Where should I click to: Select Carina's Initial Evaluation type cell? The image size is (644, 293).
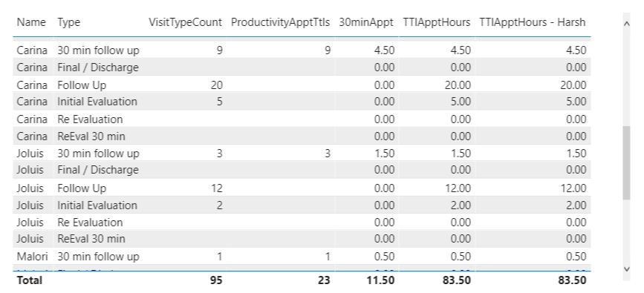[97, 102]
